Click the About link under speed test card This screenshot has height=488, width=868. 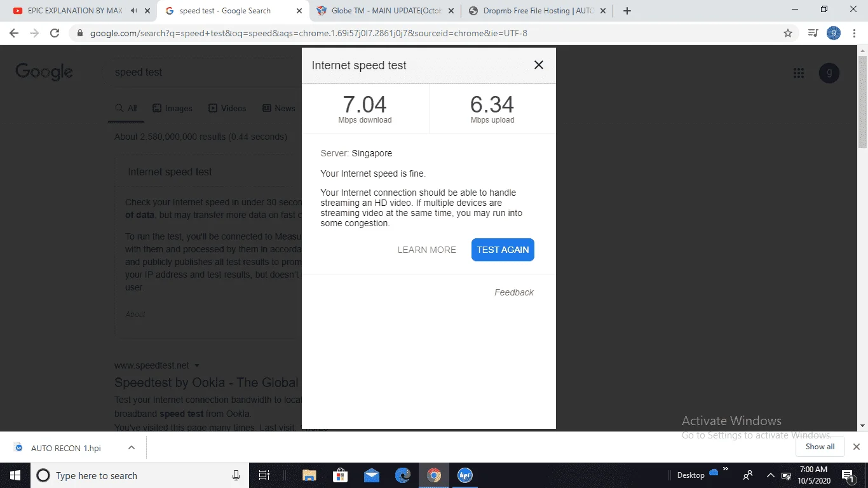click(x=135, y=314)
